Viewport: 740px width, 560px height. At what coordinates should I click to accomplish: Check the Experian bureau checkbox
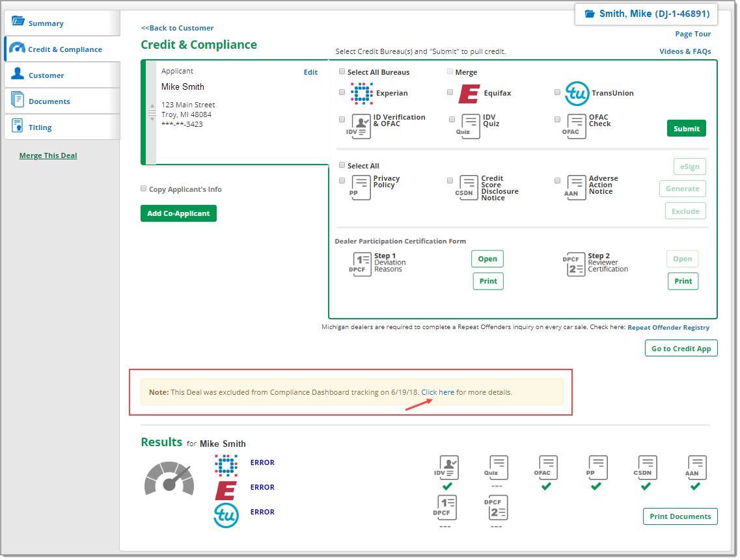[x=342, y=92]
